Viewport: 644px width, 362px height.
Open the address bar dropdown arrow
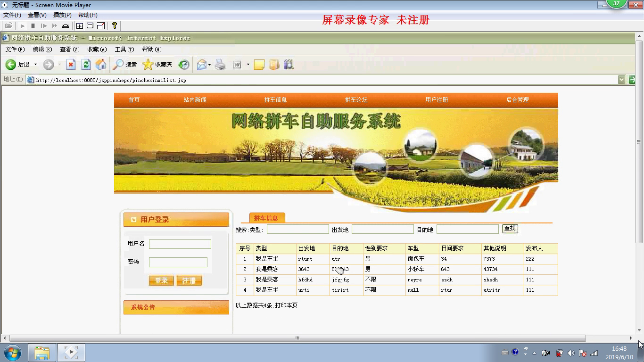point(622,80)
